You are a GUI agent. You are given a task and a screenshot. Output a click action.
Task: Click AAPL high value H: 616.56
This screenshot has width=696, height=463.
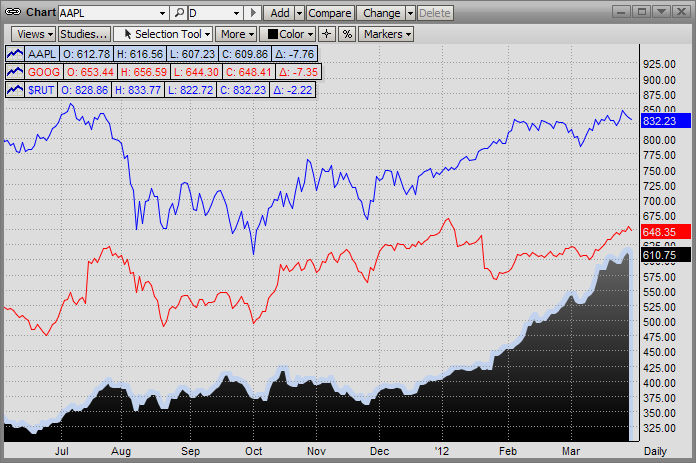pyautogui.click(x=140, y=54)
